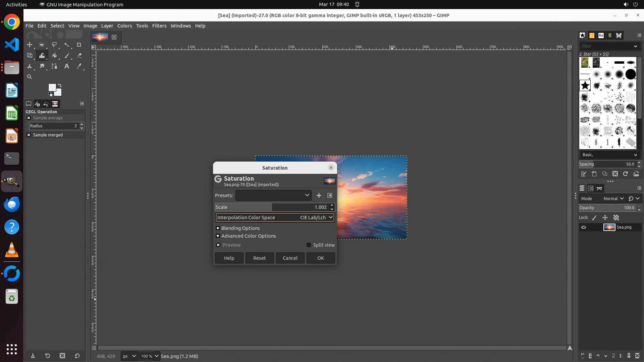Select the Bucket Fill tool
Screen dimensions: 644x362
[54, 56]
